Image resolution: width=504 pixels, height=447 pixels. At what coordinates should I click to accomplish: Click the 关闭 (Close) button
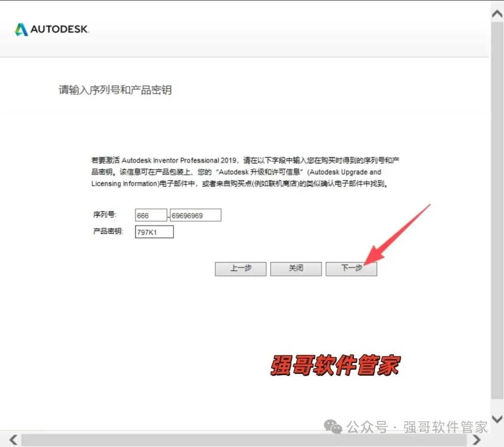tap(296, 269)
